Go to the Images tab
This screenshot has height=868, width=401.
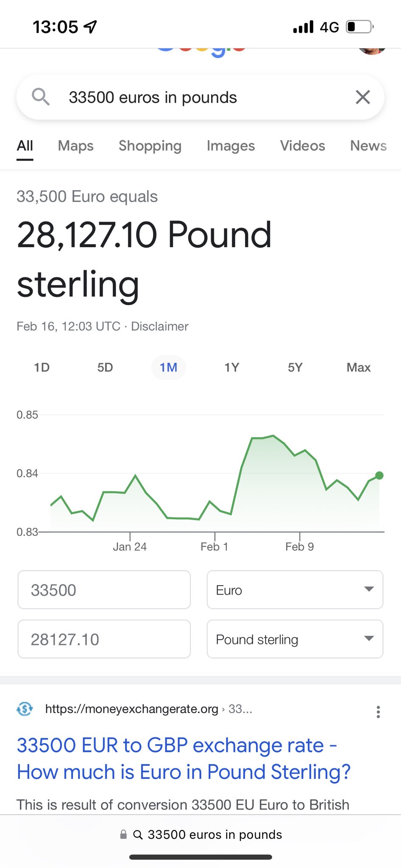(231, 146)
